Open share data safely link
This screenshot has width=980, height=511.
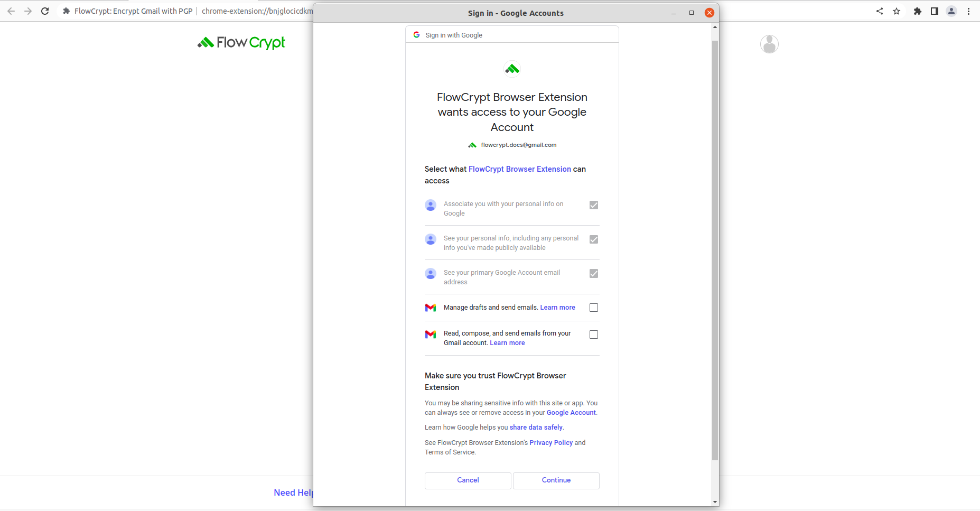[536, 428]
